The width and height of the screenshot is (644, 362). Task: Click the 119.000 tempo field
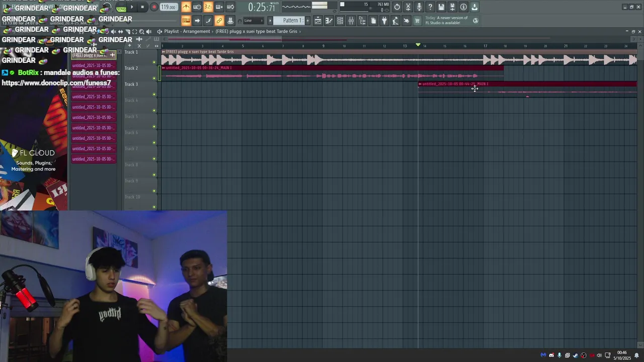click(x=168, y=7)
